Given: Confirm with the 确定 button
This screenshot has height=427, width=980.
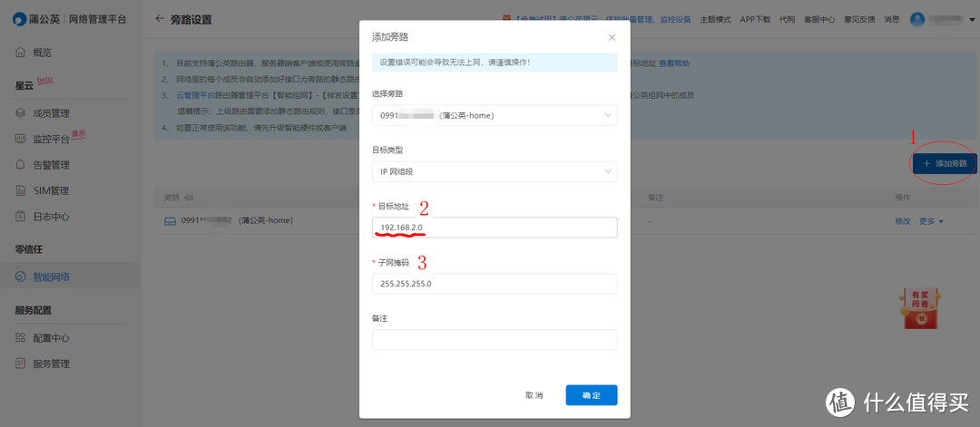Looking at the screenshot, I should click(x=592, y=395).
